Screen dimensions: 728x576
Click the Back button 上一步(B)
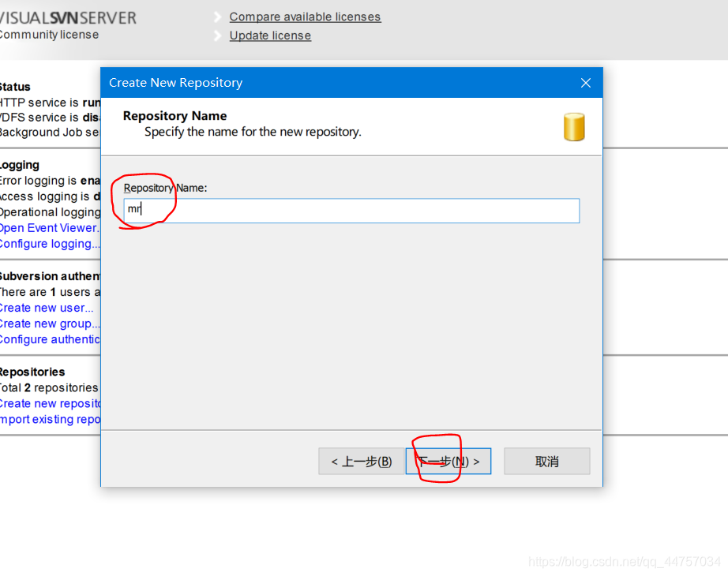tap(362, 462)
